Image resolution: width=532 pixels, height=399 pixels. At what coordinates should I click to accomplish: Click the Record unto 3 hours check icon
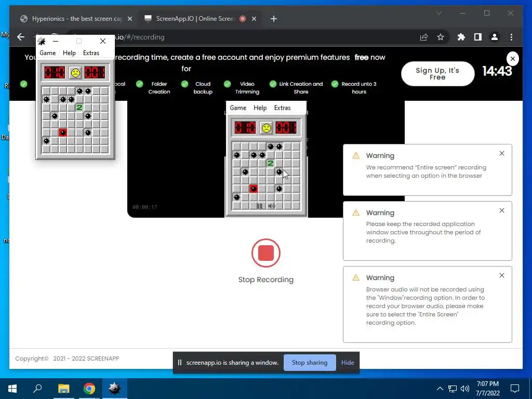click(335, 84)
